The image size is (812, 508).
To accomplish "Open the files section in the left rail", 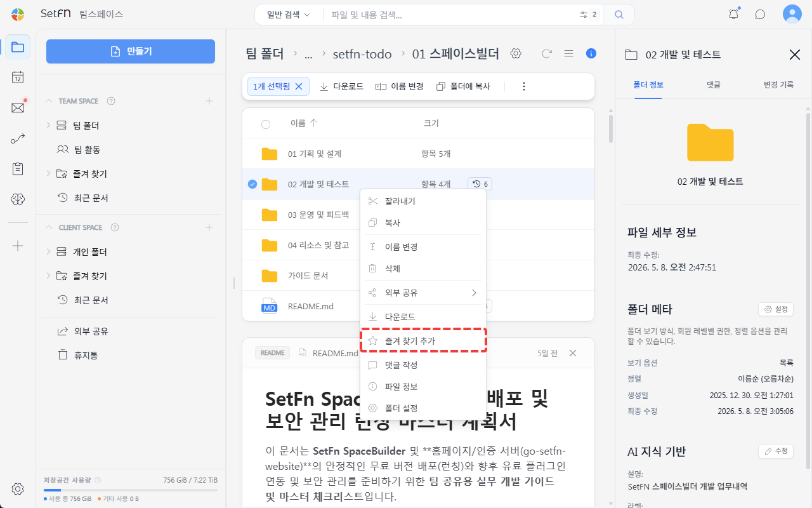I will [x=18, y=47].
